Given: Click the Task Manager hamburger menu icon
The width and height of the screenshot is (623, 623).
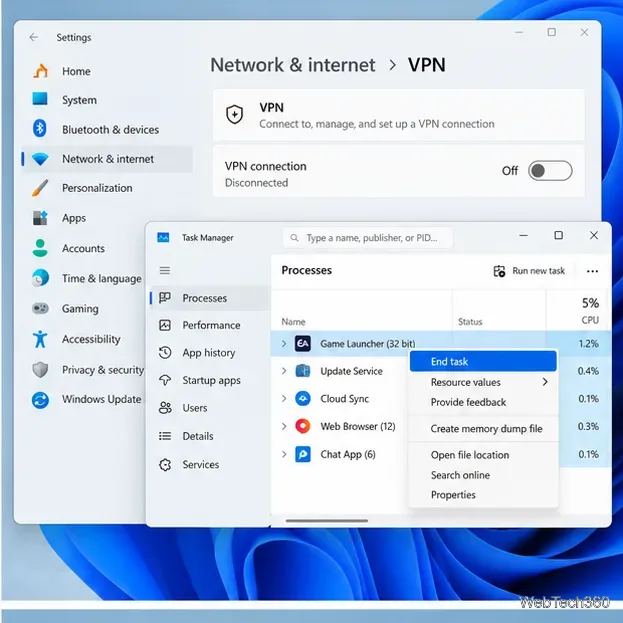Looking at the screenshot, I should pos(165,271).
